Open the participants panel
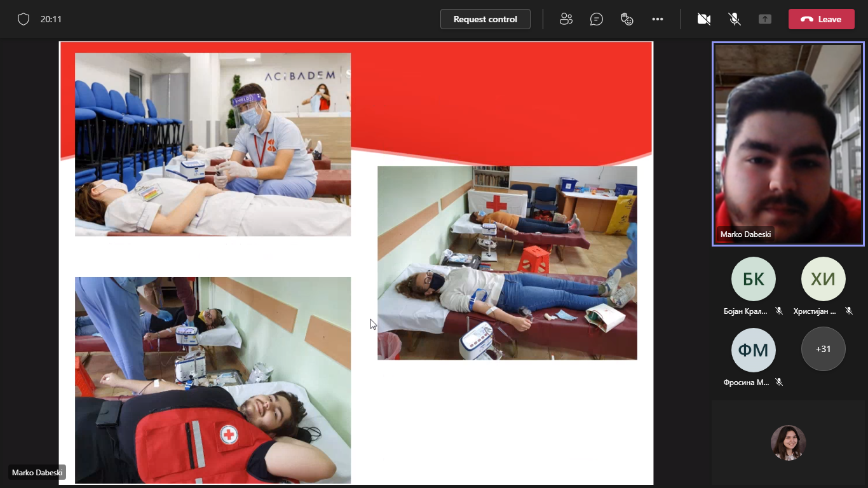Image resolution: width=868 pixels, height=488 pixels. [566, 19]
